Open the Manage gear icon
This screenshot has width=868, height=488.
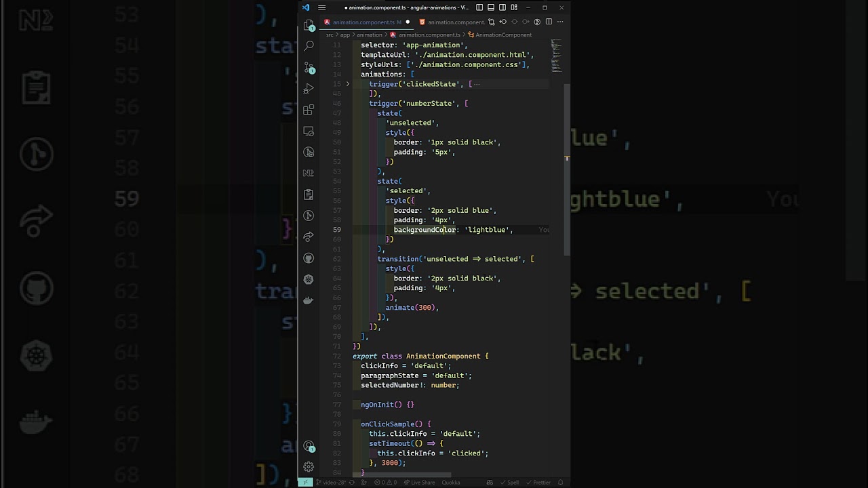(x=309, y=466)
